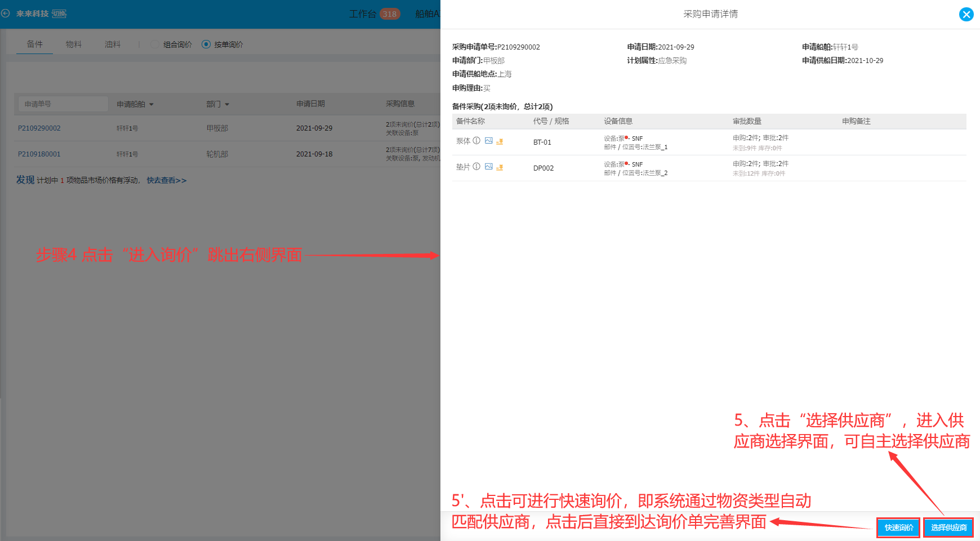Select the BT-01 code cell
980x541 pixels.
542,142
